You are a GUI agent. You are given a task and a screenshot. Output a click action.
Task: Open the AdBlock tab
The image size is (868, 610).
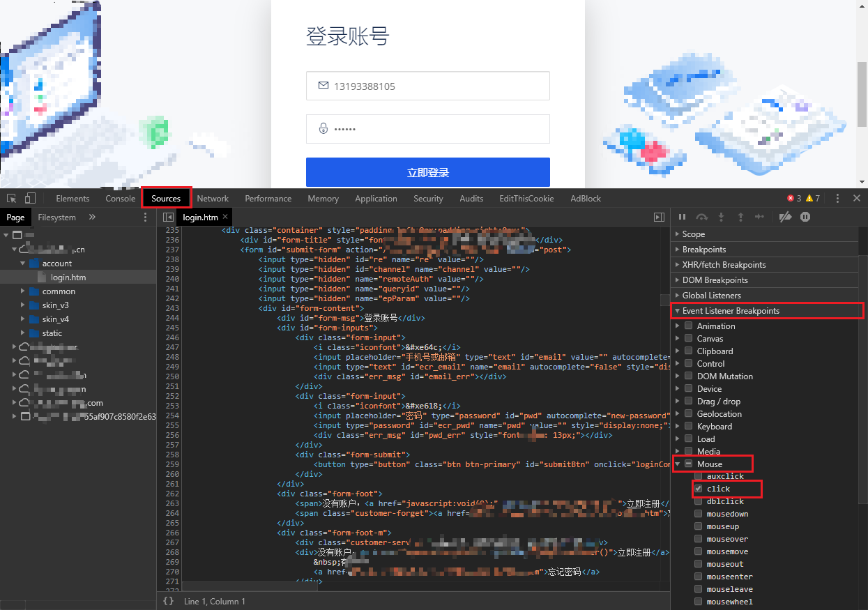pos(586,199)
